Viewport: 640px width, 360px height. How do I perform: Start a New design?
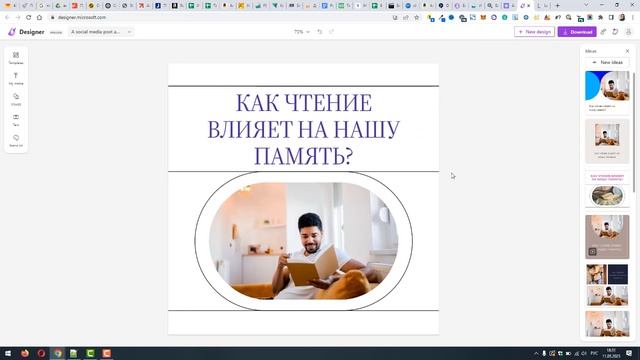pos(534,32)
